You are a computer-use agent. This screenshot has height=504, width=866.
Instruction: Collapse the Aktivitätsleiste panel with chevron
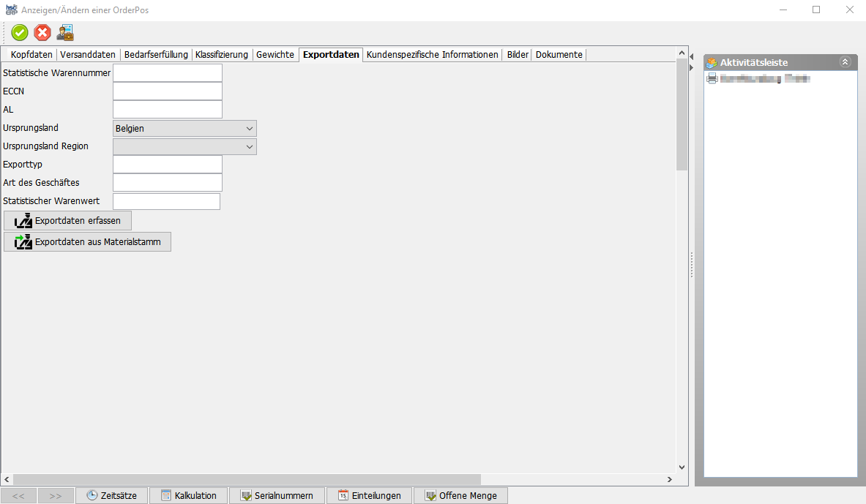(x=845, y=62)
